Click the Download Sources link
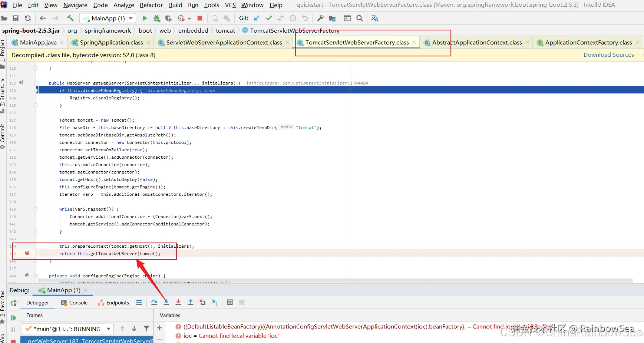 609,55
